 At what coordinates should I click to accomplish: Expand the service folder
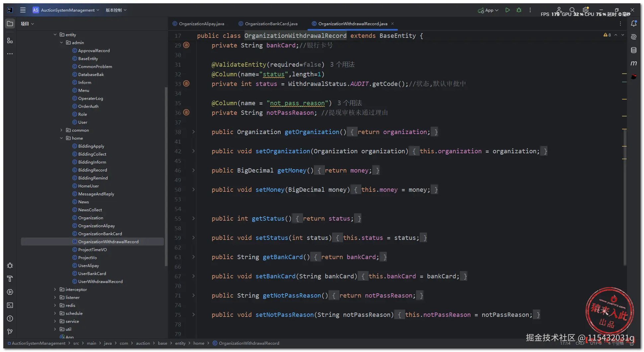pos(55,321)
